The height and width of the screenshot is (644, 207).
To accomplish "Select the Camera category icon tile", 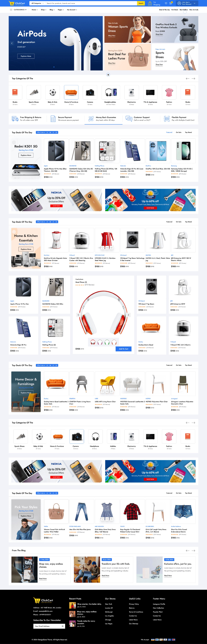I will (77, 437).
